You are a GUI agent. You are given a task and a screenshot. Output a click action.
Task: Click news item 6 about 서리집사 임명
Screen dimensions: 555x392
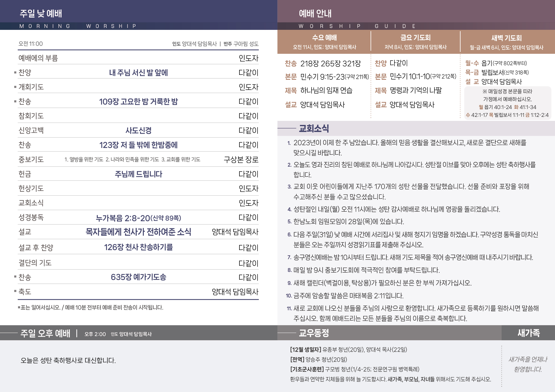tap(413, 240)
